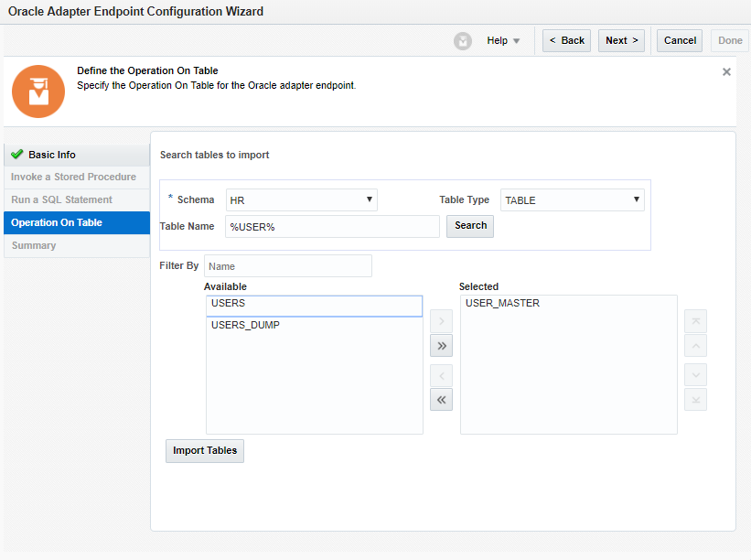The height and width of the screenshot is (560, 751).
Task: Click the orange wizard graduate icon
Action: coord(38,91)
